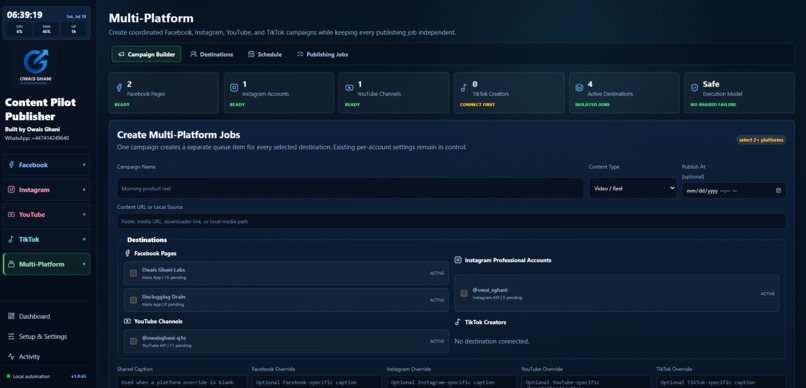806x388 pixels.
Task: Click the Setup & Settings sliders icon
Action: tap(11, 336)
